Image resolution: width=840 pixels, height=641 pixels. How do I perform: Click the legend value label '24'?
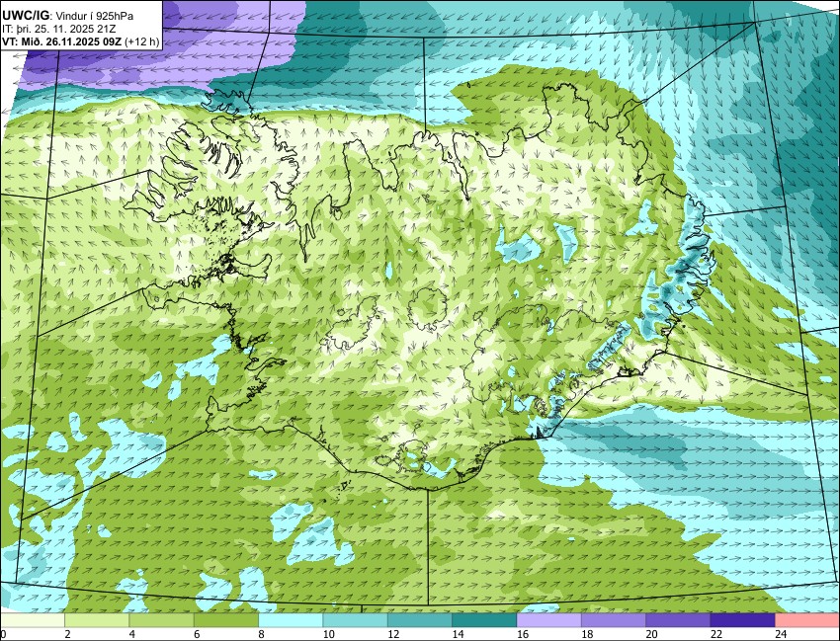[781, 634]
